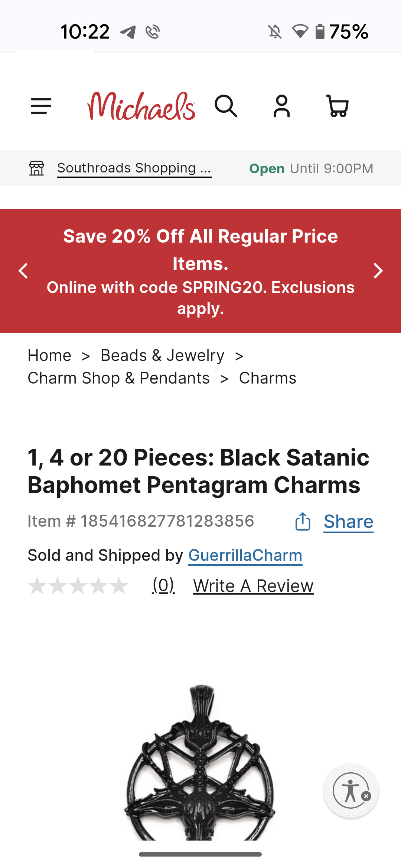Open the hamburger navigation menu
Screen dimensions: 401x868
(x=41, y=106)
